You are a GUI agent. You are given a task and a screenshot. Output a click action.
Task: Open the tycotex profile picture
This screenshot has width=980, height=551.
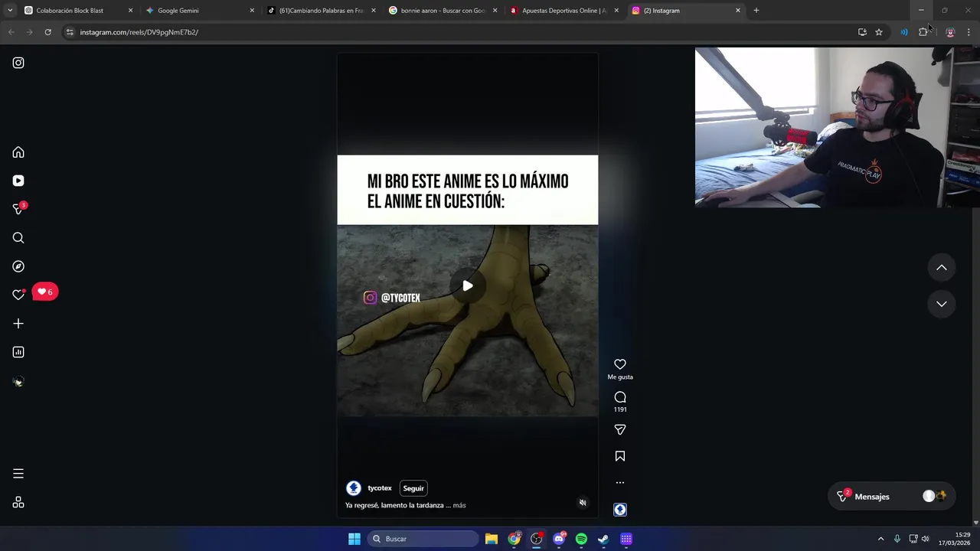click(354, 488)
